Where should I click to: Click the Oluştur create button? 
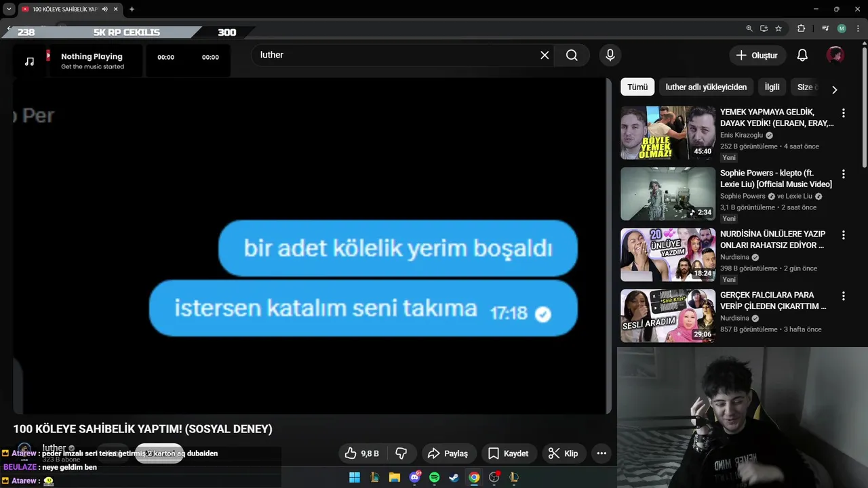click(757, 56)
